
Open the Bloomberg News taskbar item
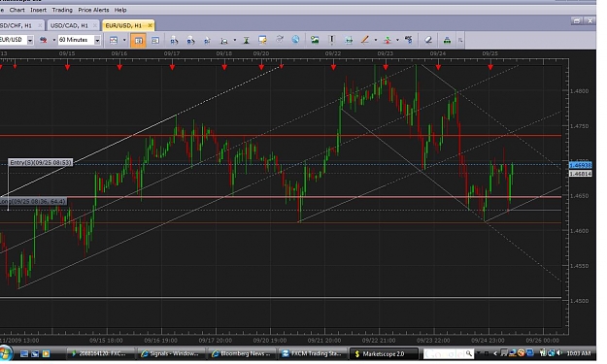coord(243,353)
